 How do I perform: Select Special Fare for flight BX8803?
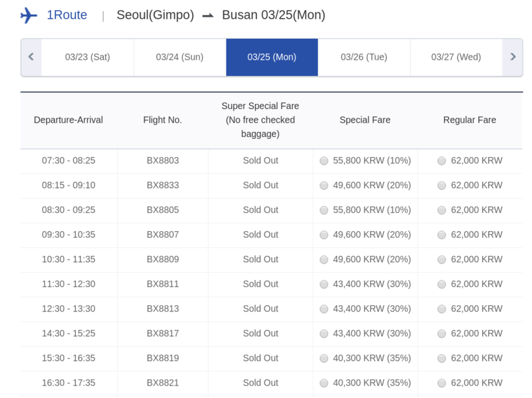324,161
